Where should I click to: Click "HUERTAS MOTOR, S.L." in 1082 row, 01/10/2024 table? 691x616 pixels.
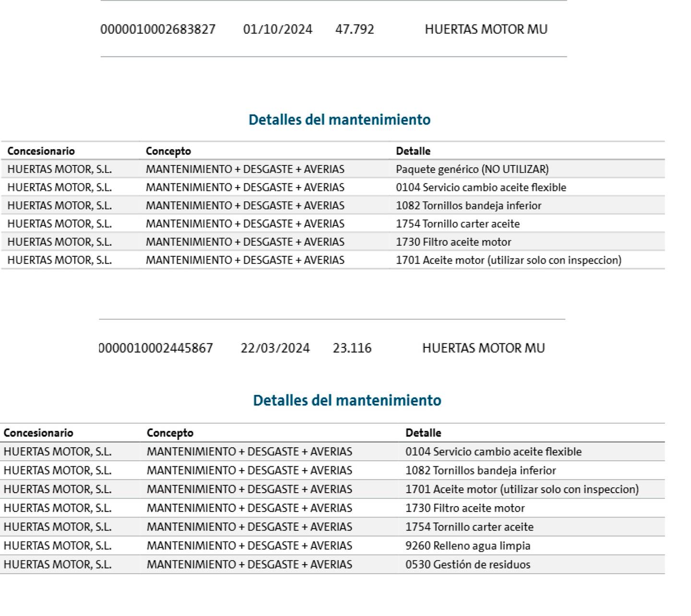[60, 206]
